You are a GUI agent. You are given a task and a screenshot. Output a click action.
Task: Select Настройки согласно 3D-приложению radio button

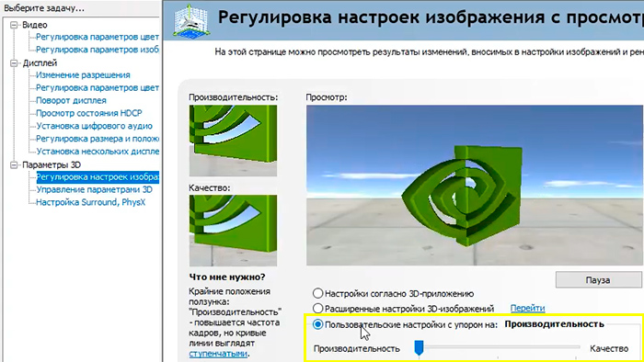tap(317, 293)
